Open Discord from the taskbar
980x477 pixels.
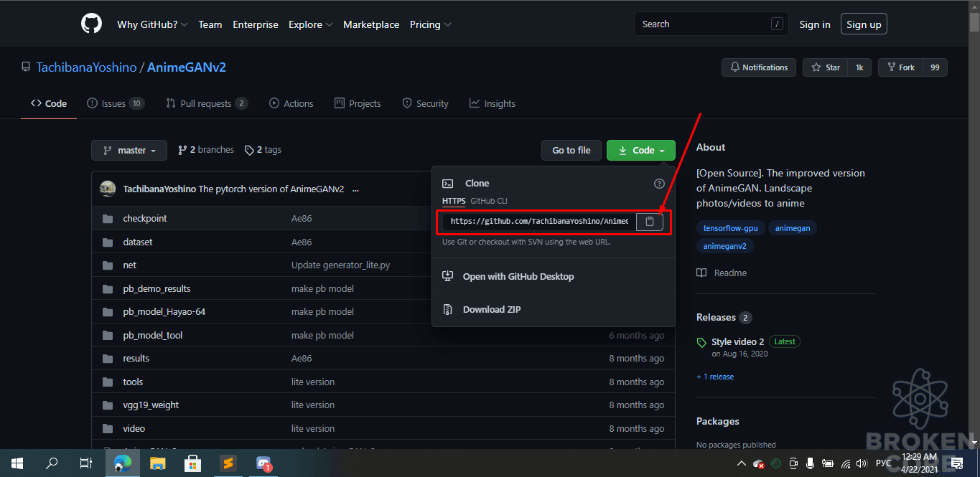(263, 463)
